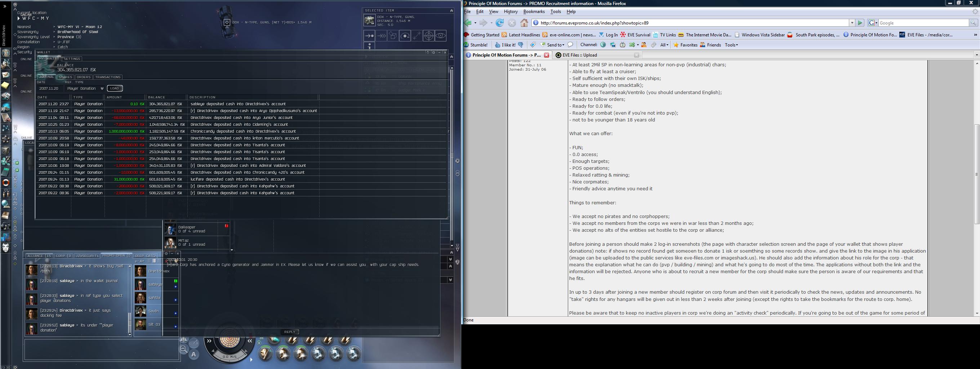
Task: Click Firefox Reload button
Action: coord(499,23)
